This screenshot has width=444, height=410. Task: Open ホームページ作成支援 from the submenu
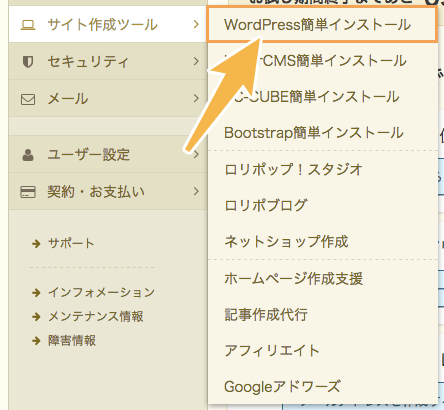tap(322, 279)
